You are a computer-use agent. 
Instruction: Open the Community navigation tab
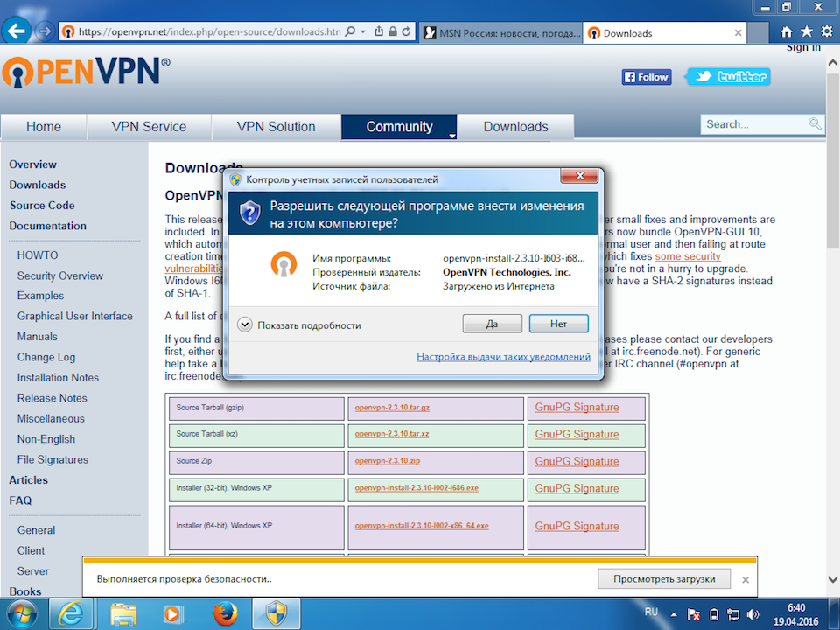pos(399,126)
